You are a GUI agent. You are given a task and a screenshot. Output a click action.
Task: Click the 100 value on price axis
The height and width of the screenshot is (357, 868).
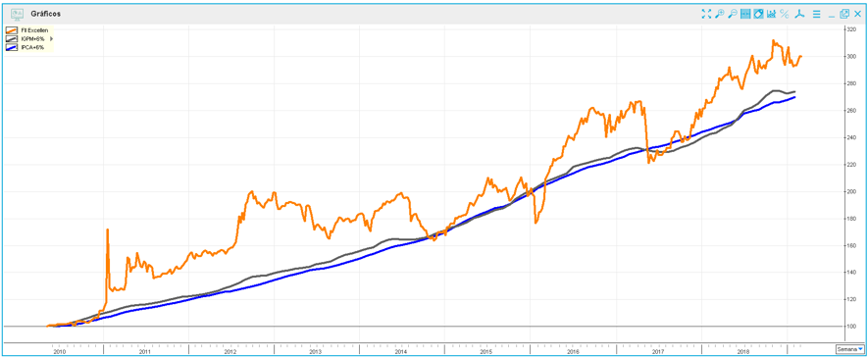tap(852, 327)
